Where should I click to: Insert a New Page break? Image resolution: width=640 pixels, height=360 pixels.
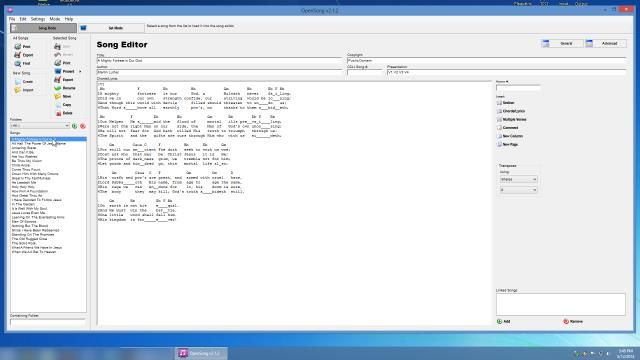pos(508,144)
